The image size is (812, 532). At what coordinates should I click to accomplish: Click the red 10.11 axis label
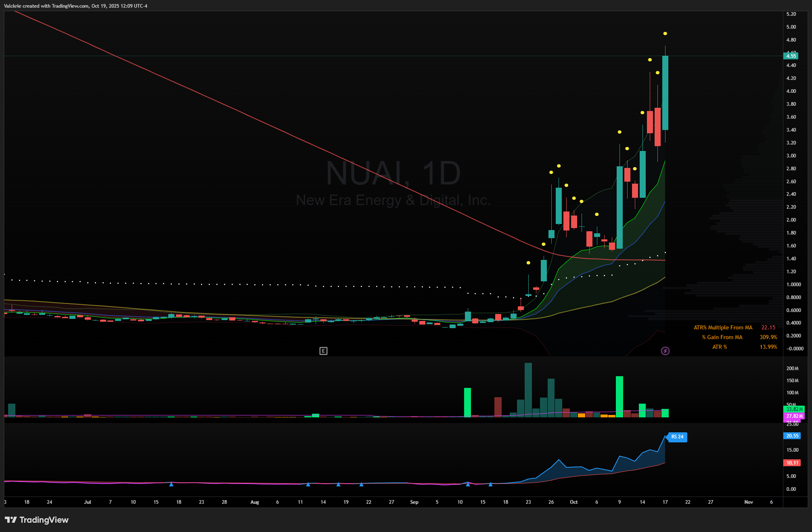pos(792,463)
